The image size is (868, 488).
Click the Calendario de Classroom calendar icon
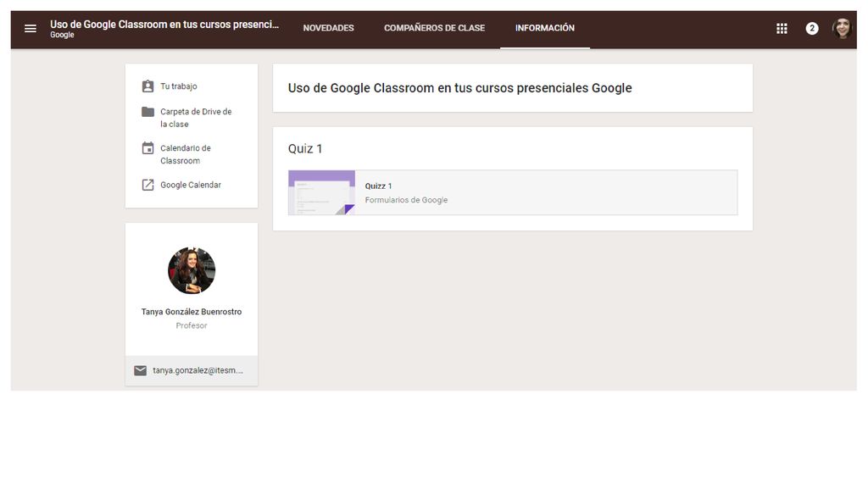point(147,148)
